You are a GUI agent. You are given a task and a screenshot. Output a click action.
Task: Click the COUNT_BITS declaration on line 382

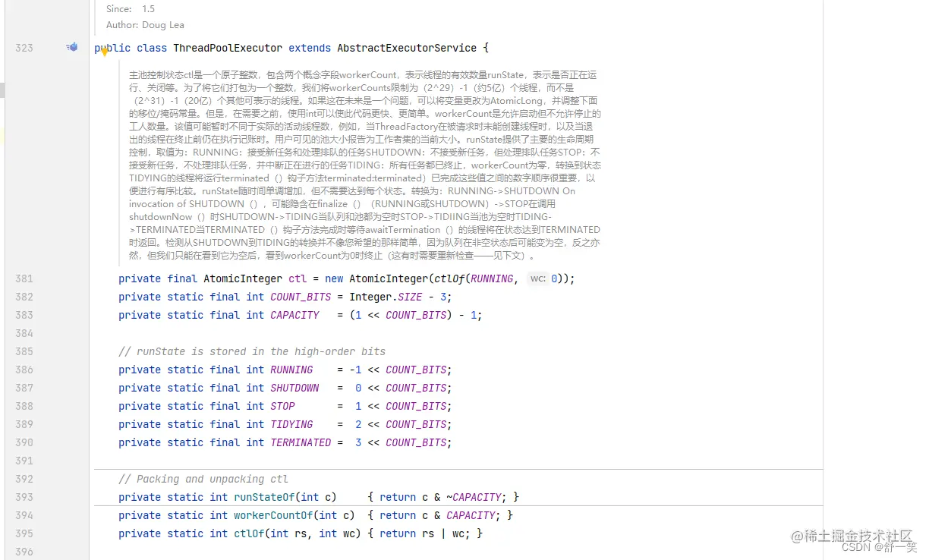tap(301, 297)
